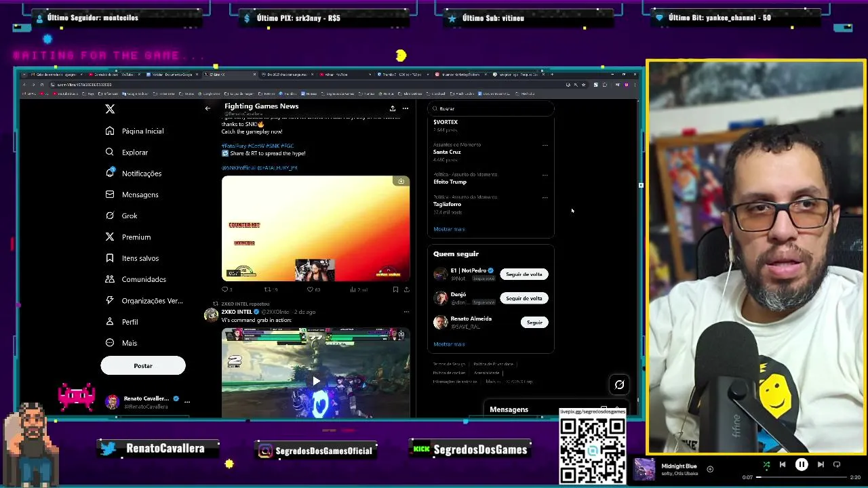Click the envelope icon beside Mensagens
868x488 pixels.
pyautogui.click(x=110, y=195)
